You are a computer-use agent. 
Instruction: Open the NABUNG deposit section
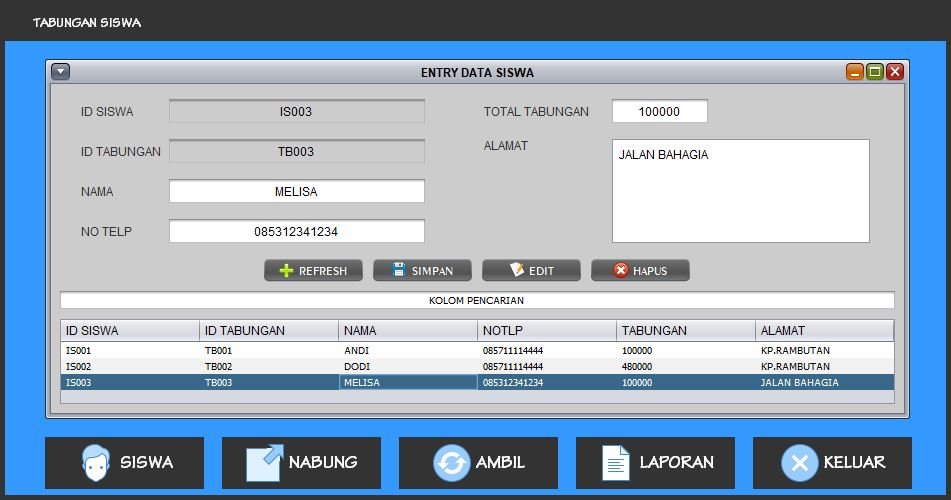tap(301, 463)
